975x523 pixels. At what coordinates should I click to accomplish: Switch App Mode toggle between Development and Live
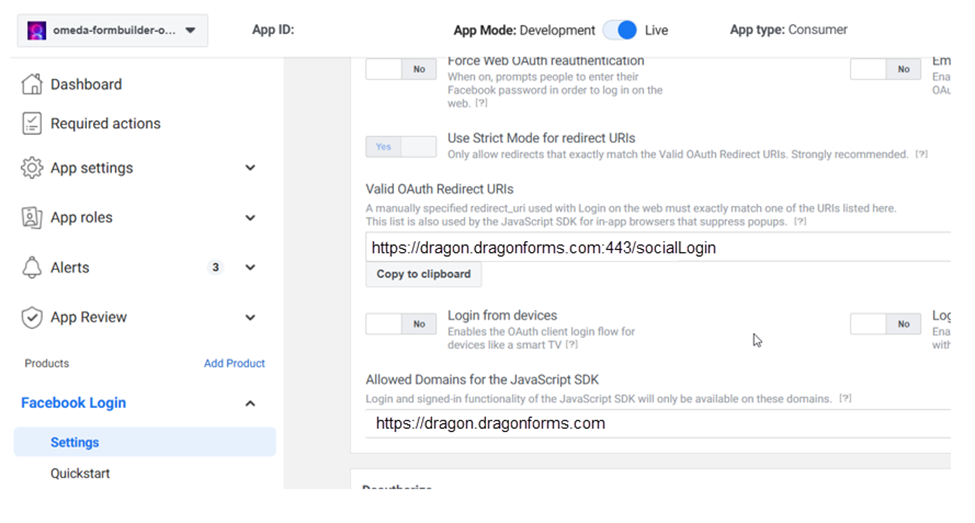621,30
